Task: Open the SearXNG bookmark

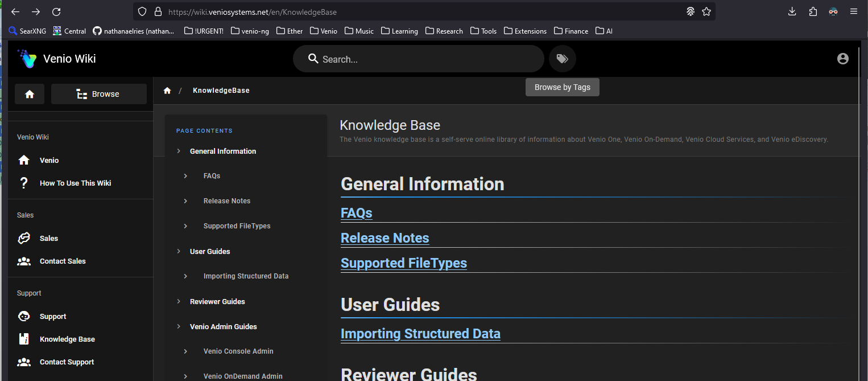Action: [x=28, y=31]
